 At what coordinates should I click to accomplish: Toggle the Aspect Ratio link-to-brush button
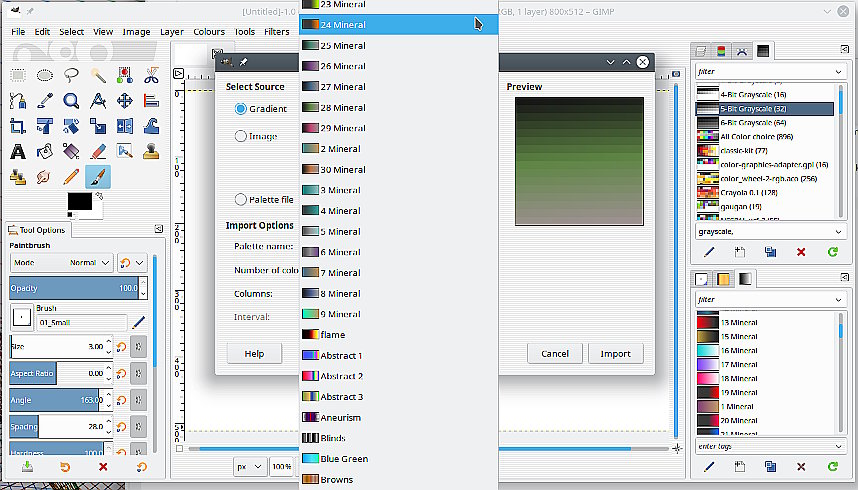tap(138, 373)
